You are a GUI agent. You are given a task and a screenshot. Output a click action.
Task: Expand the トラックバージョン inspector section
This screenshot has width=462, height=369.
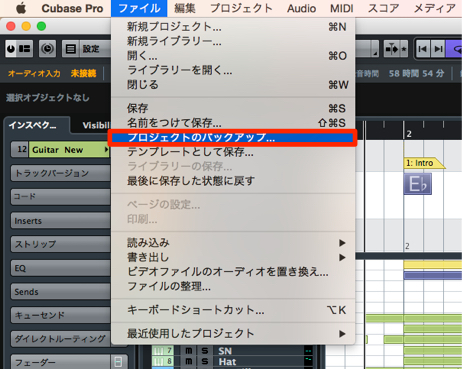coord(61,173)
